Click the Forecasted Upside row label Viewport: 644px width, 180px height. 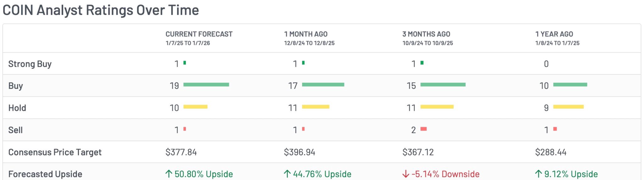(x=45, y=174)
